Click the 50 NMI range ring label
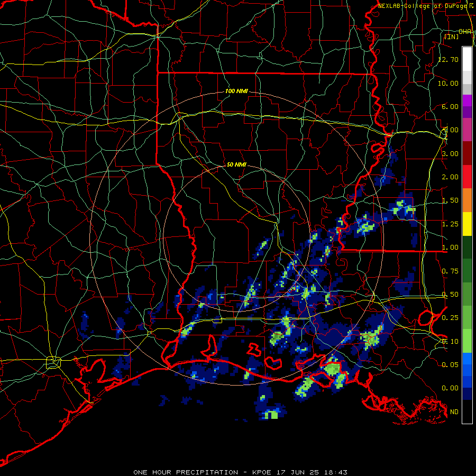Image resolution: width=476 pixels, height=476 pixels. click(x=236, y=164)
